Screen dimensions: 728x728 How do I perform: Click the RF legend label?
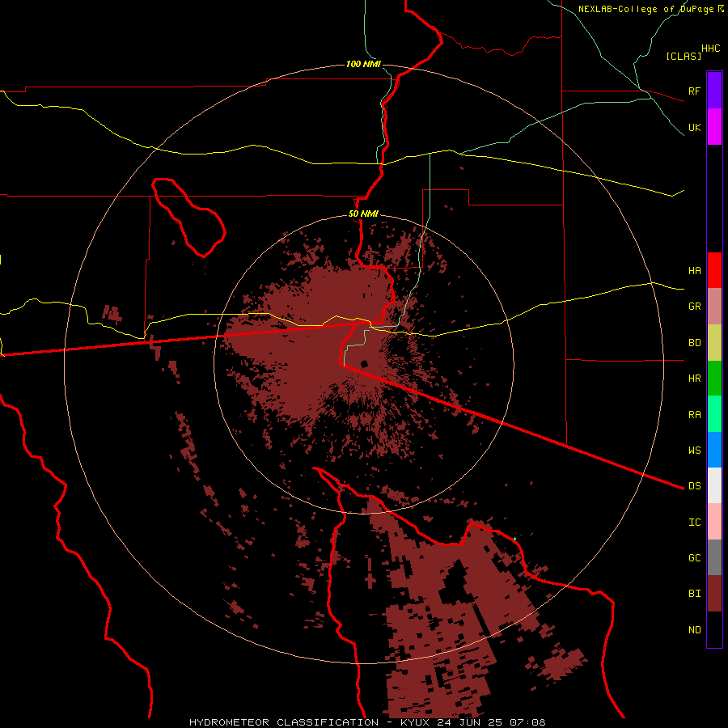694,91
